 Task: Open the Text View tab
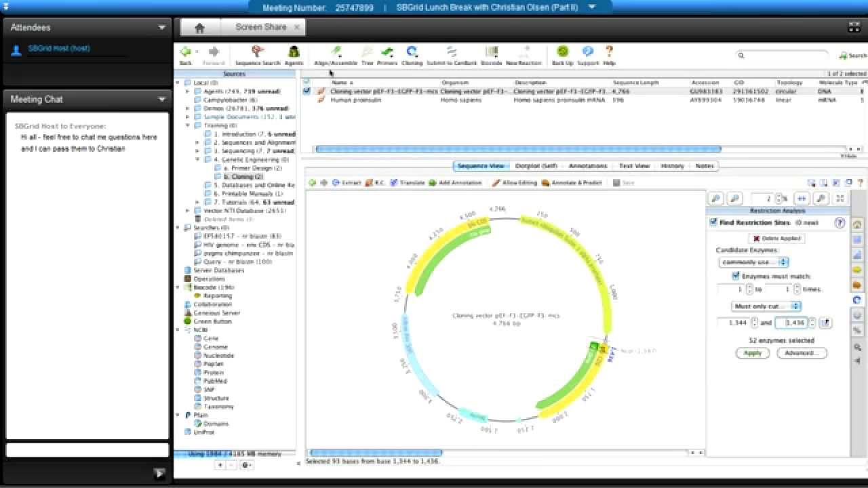634,166
